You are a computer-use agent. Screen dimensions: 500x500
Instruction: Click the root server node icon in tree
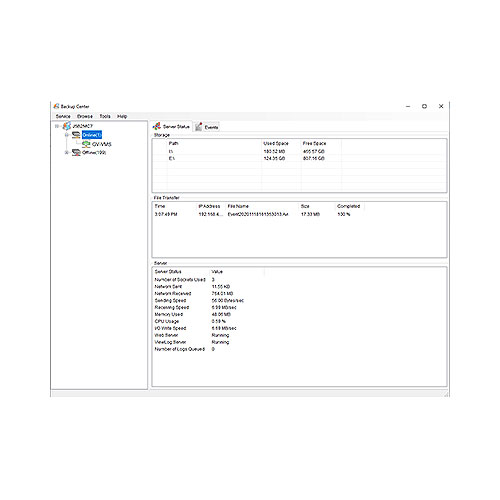[x=67, y=126]
